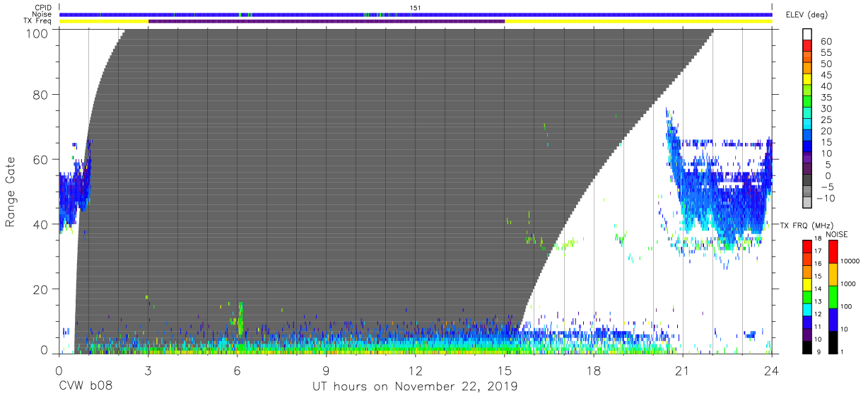Click the 1000 label on NOISE legend
The image size is (868, 401).
click(x=848, y=284)
